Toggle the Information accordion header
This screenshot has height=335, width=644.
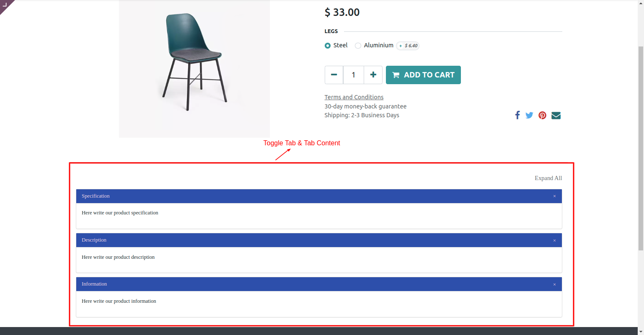[319, 284]
